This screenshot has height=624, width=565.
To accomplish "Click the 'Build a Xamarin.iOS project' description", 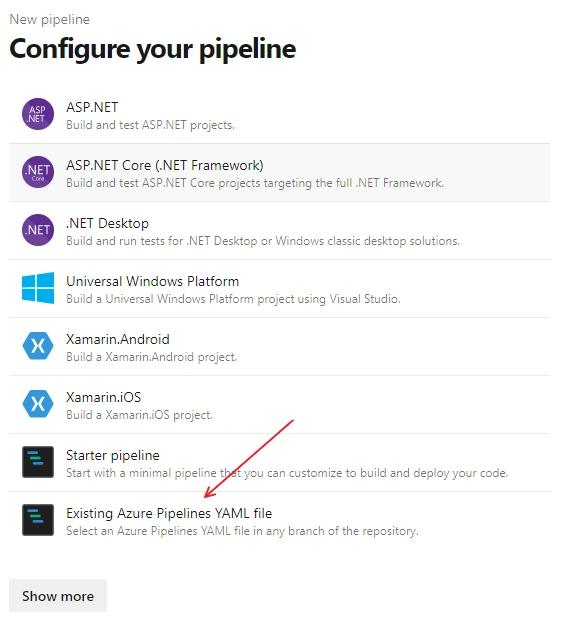I will point(139,415).
